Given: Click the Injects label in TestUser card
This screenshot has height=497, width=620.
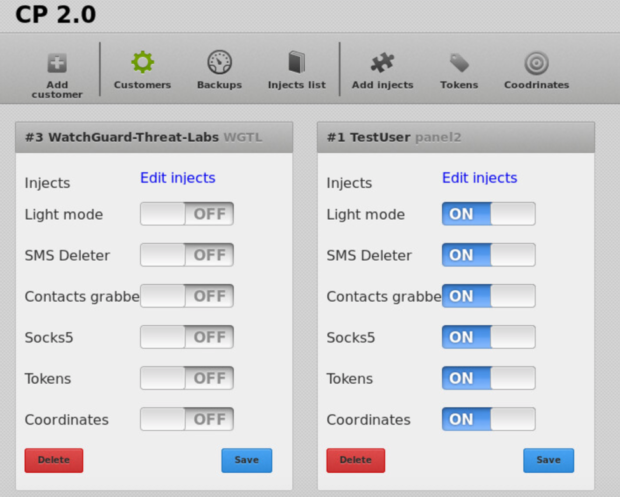Looking at the screenshot, I should pyautogui.click(x=349, y=183).
